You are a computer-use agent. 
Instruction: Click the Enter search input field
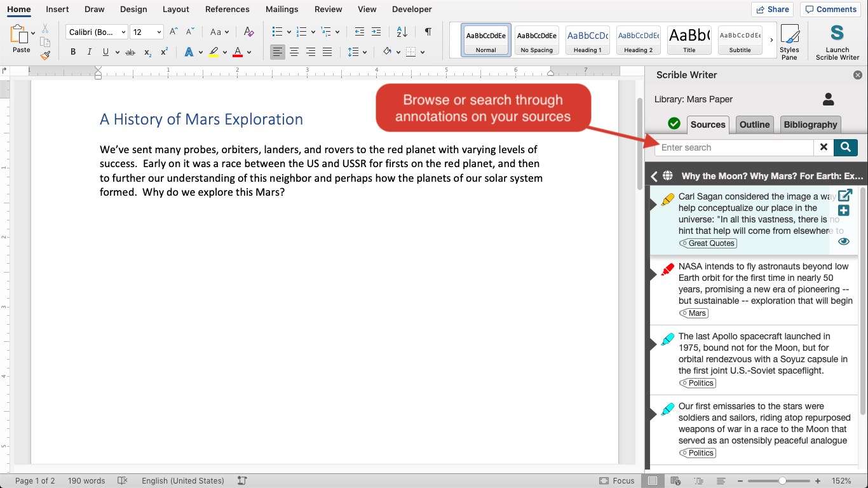coord(734,147)
